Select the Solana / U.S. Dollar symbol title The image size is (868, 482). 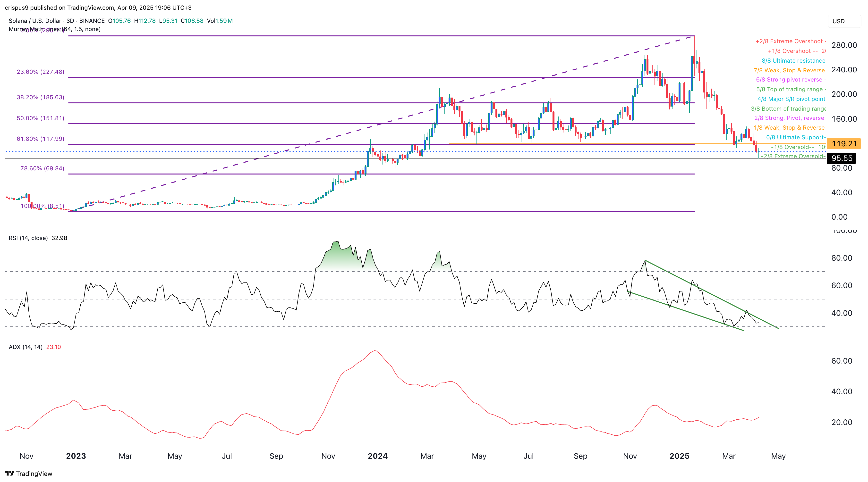[35, 21]
